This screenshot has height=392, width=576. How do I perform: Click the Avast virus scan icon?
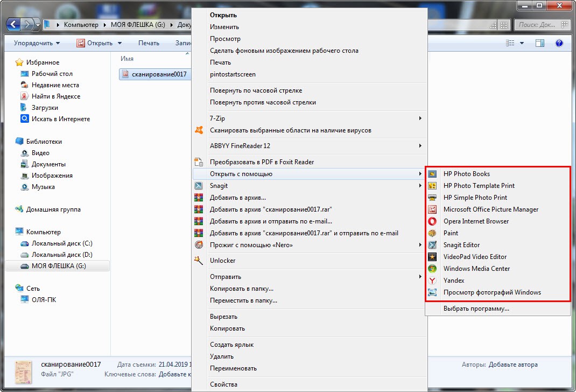click(x=199, y=130)
